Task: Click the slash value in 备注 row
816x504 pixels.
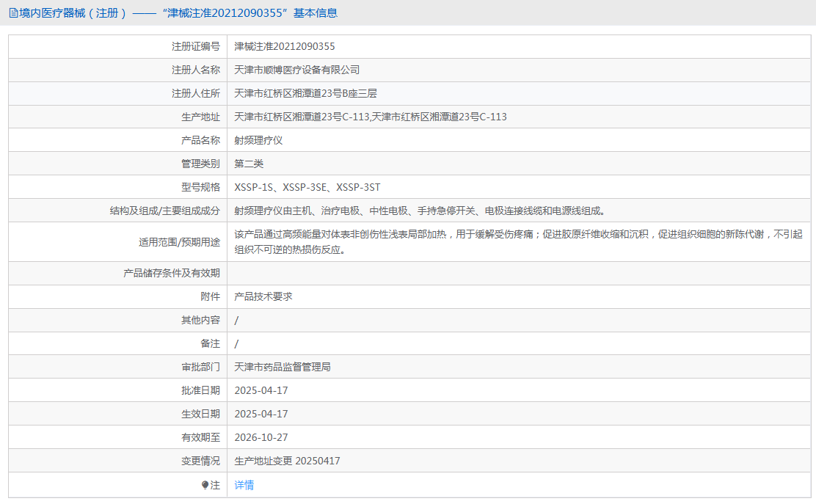Action: (236, 344)
